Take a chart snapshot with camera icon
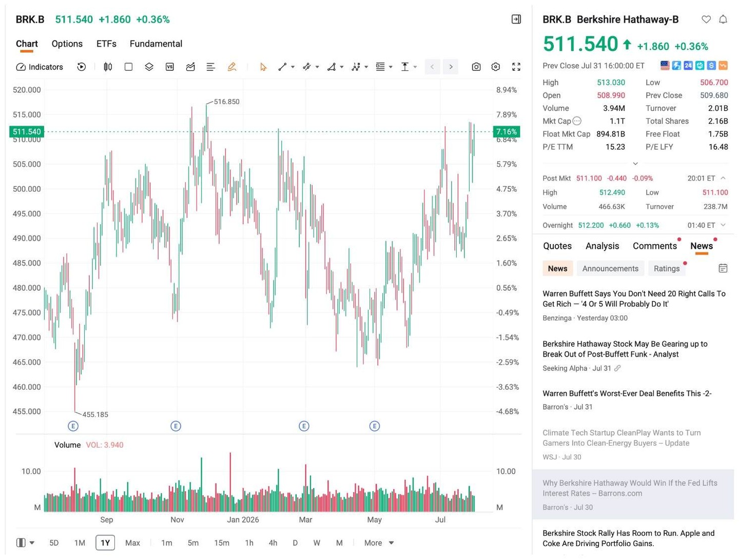The width and height of the screenshot is (739, 560). tap(476, 67)
